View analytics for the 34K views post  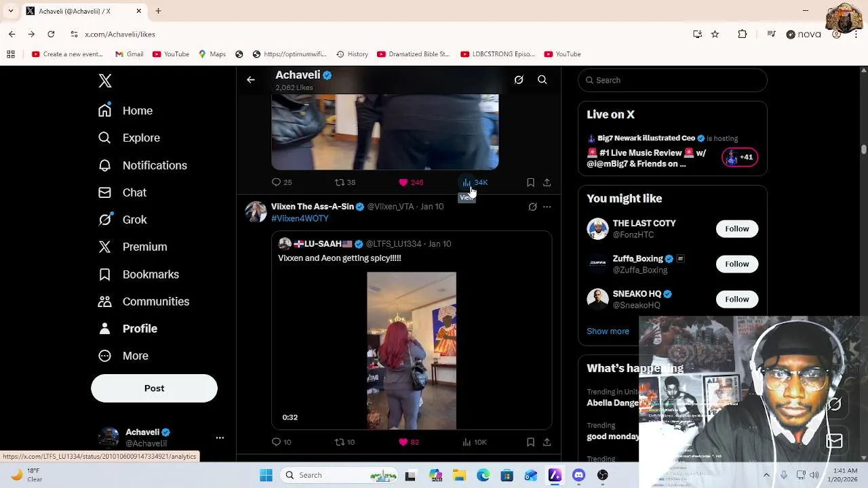pyautogui.click(x=475, y=182)
